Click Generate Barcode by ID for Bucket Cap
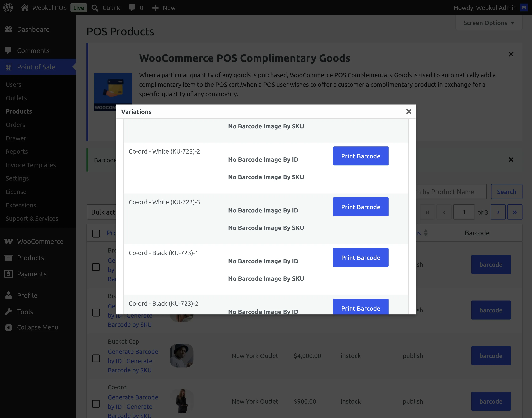The image size is (532, 418). [133, 356]
